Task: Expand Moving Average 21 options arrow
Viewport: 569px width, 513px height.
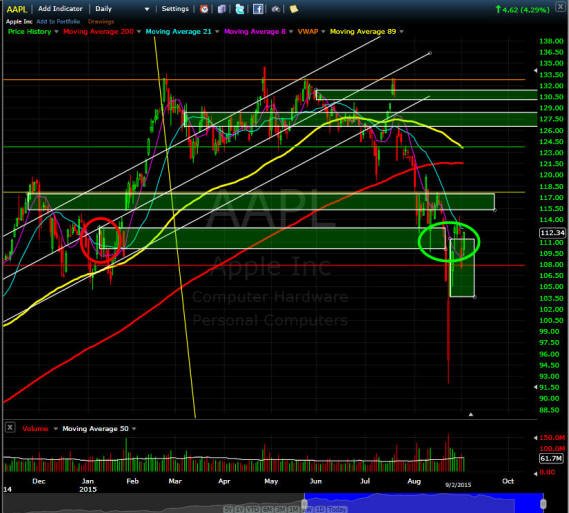Action: [217, 32]
